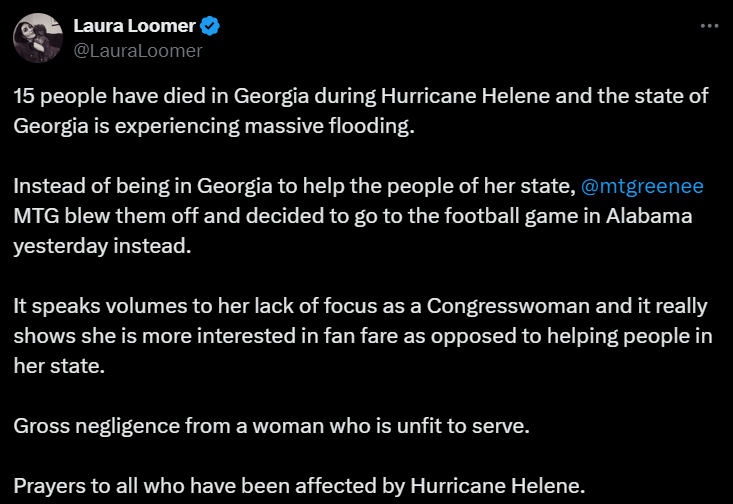Open the three-dot more options menu
The image size is (733, 504).
709,26
